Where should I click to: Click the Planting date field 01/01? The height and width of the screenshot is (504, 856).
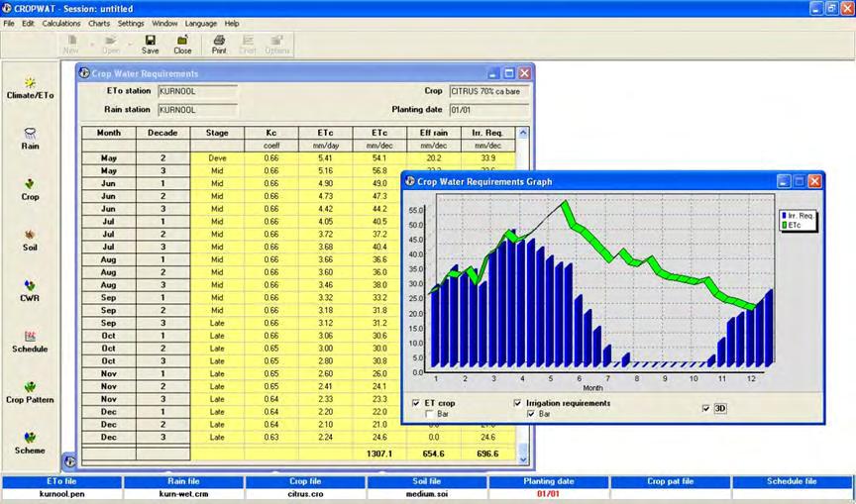(x=489, y=110)
